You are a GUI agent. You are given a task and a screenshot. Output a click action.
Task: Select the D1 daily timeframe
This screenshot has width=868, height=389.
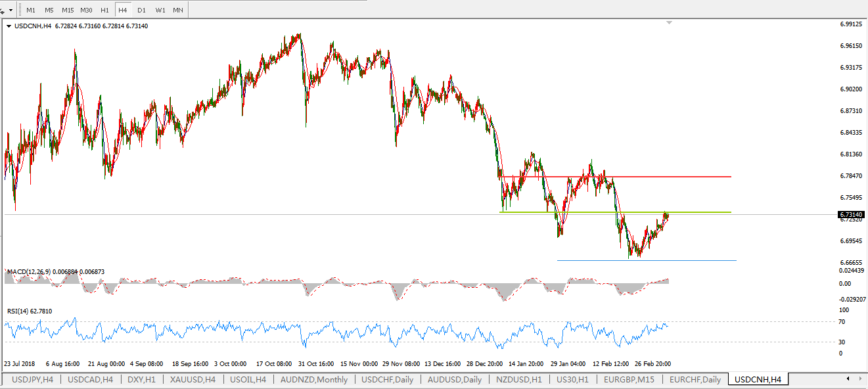click(x=141, y=11)
